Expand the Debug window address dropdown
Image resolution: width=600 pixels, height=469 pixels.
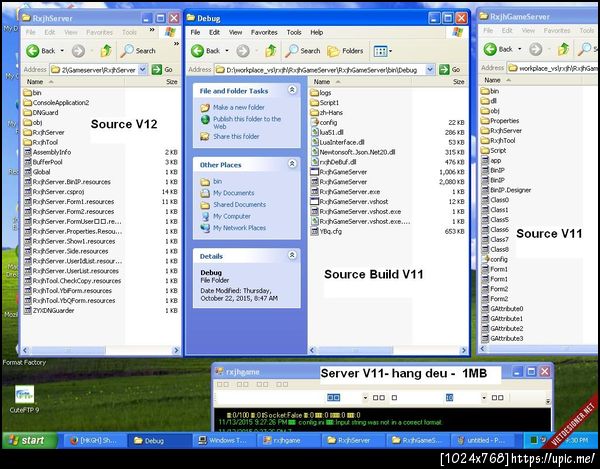click(430, 70)
